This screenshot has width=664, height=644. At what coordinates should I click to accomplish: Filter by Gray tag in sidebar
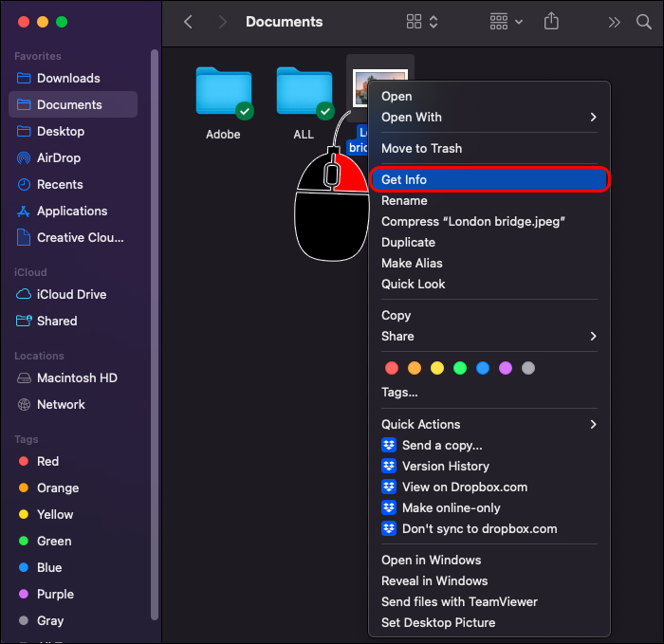73,620
